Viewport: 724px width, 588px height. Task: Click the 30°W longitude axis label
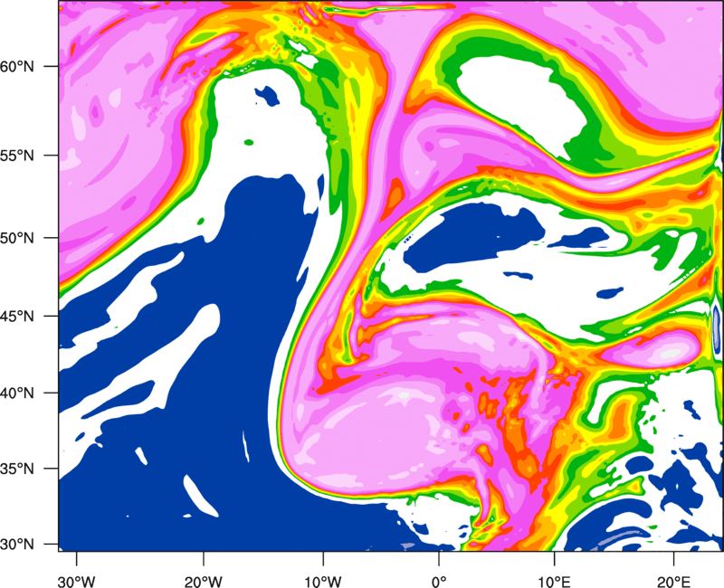pos(76,582)
